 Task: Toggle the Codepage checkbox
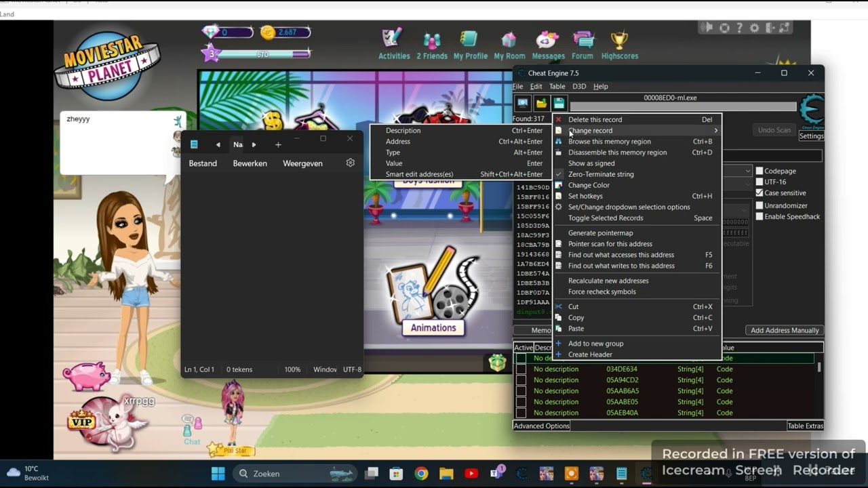click(x=759, y=171)
